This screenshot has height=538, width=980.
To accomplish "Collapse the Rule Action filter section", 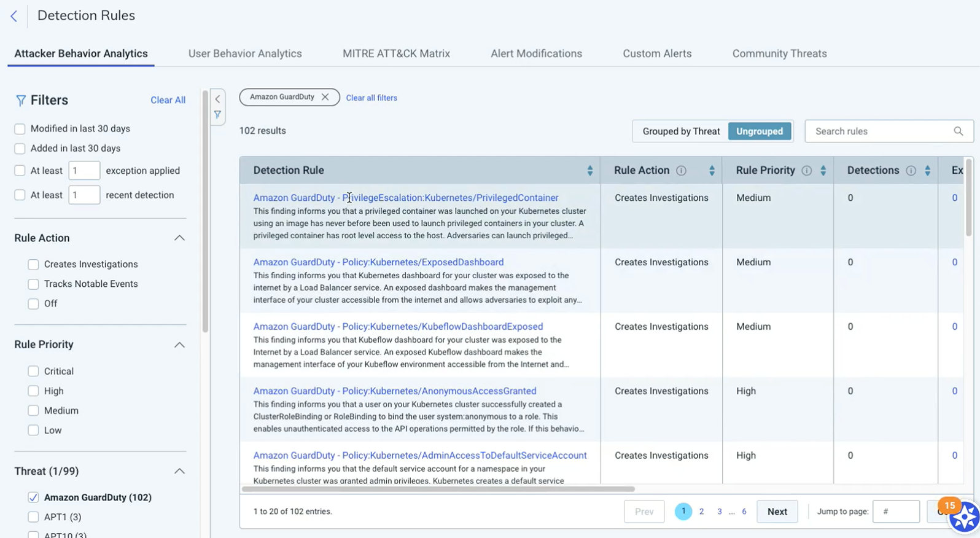I will 179,238.
